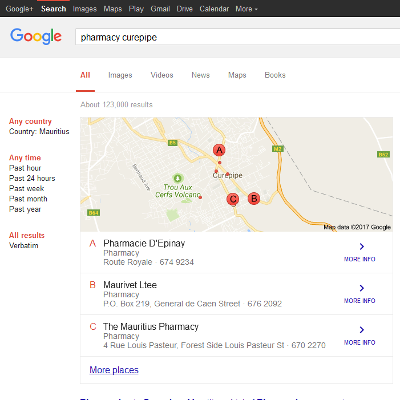400x400 pixels.
Task: Switch to the Videos results tab
Action: pos(162,75)
